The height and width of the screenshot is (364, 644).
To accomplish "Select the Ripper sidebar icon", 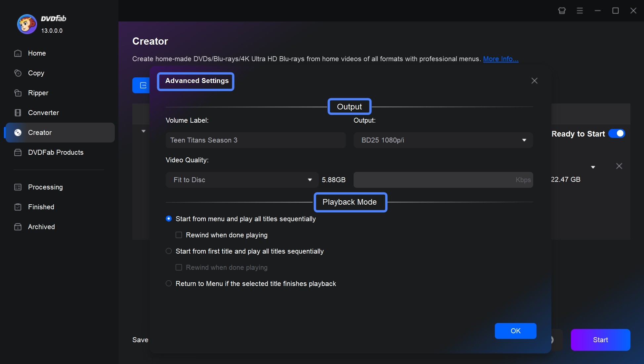I will 18,93.
